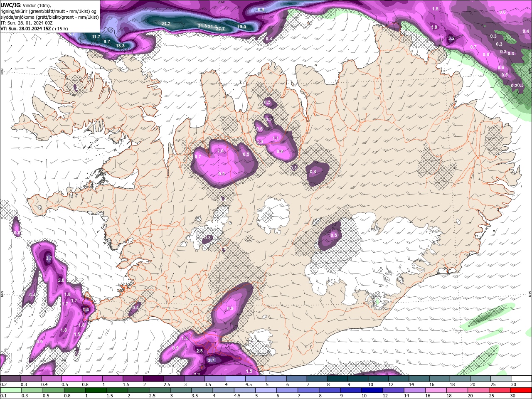Click the light pink 16–18 swatch in lower legend
Image resolution: width=532 pixels, height=399 pixels.
(436, 390)
